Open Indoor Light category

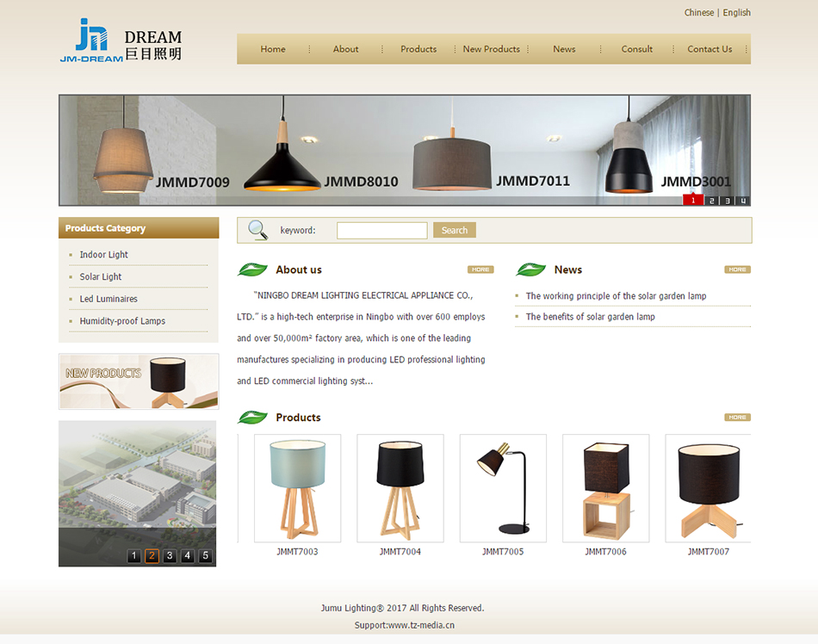click(x=104, y=255)
